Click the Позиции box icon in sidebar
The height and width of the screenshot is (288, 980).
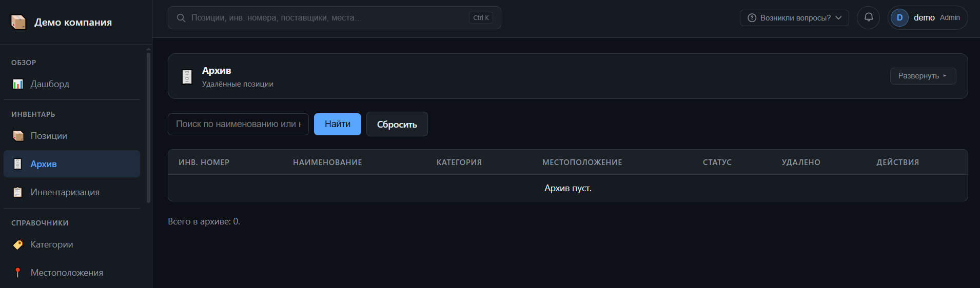(18, 136)
